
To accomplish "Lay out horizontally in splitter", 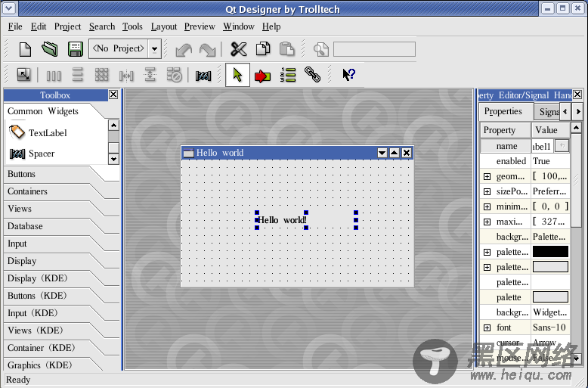I will point(126,76).
